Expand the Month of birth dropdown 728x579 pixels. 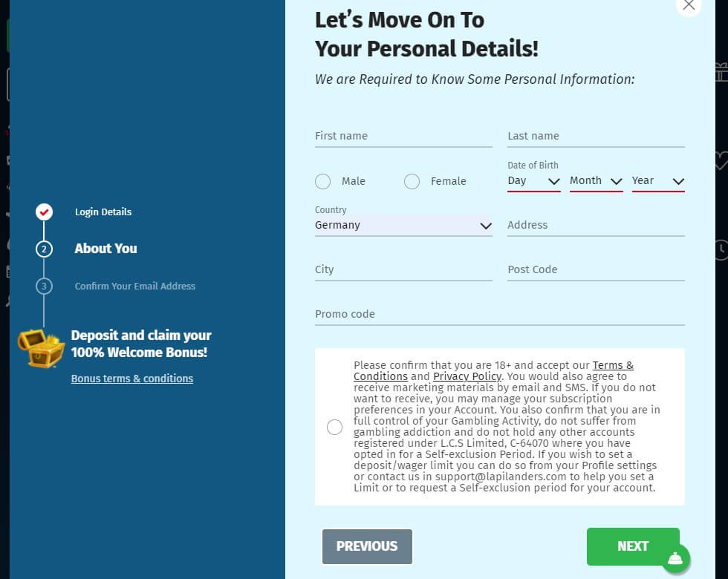click(596, 181)
